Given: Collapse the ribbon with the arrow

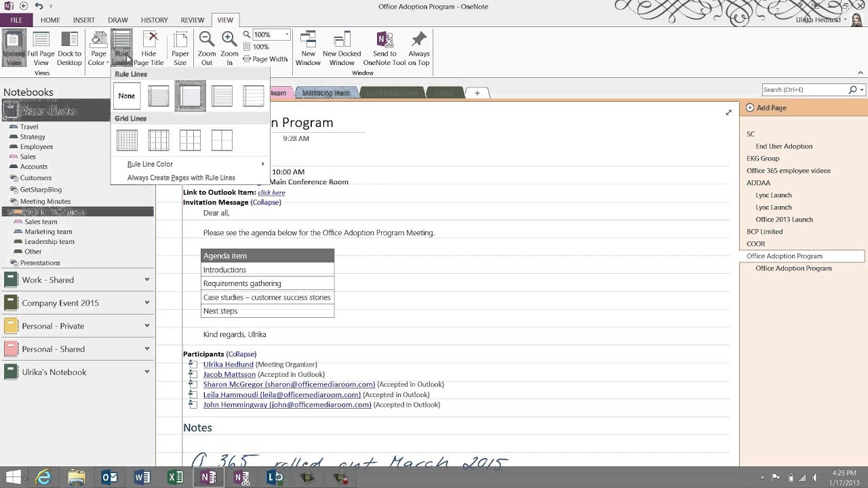Looking at the screenshot, I should pos(861,73).
